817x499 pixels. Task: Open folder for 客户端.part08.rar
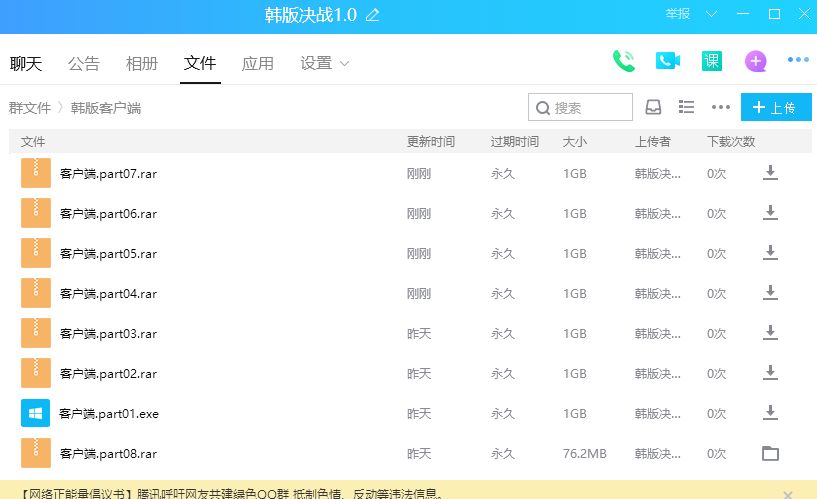click(x=770, y=453)
